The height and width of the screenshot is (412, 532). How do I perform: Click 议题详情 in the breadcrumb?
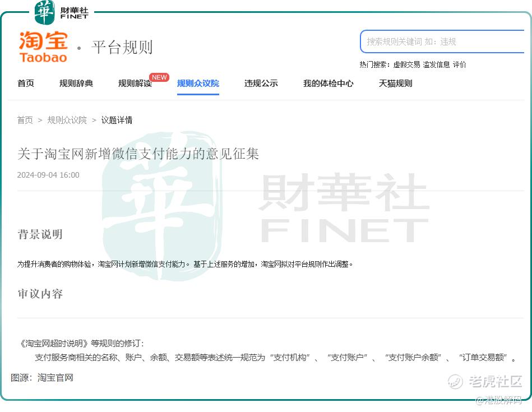(117, 120)
